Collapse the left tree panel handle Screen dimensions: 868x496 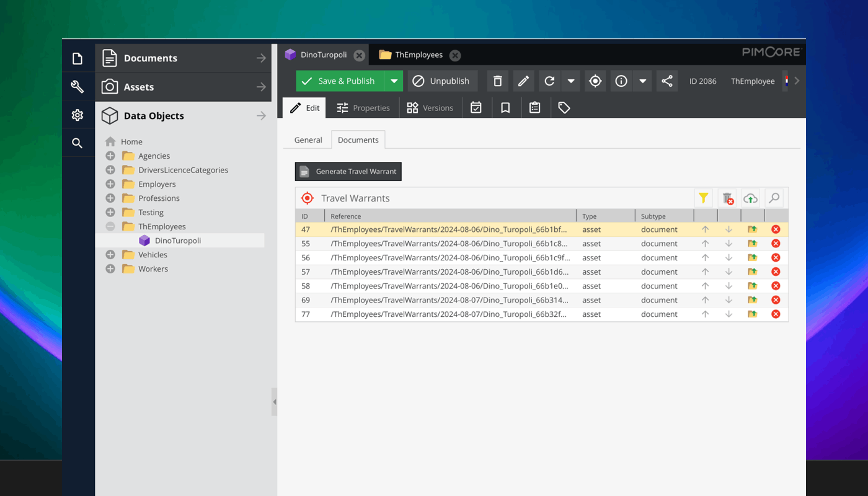(274, 402)
